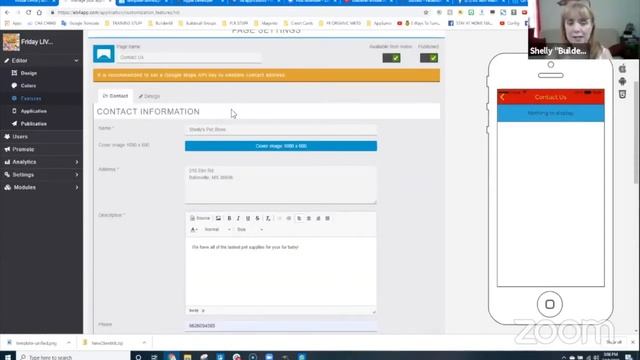Click into the Description editor body

(x=281, y=271)
